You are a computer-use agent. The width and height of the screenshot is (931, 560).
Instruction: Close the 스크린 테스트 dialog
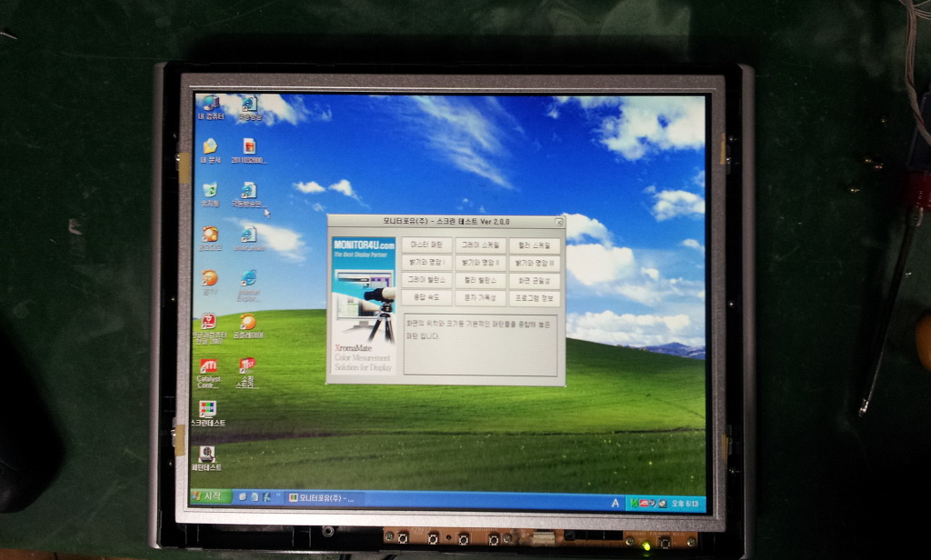click(x=558, y=222)
